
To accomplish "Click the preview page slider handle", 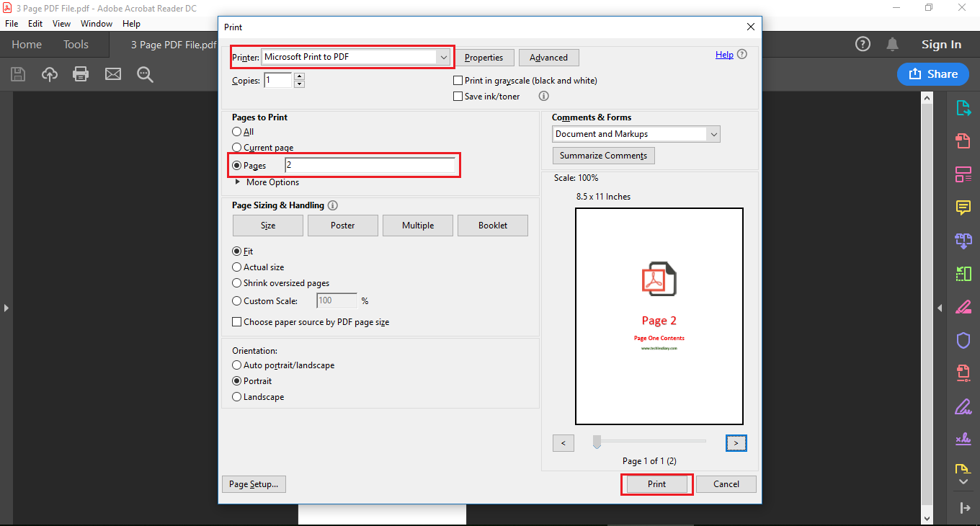I will coord(597,442).
